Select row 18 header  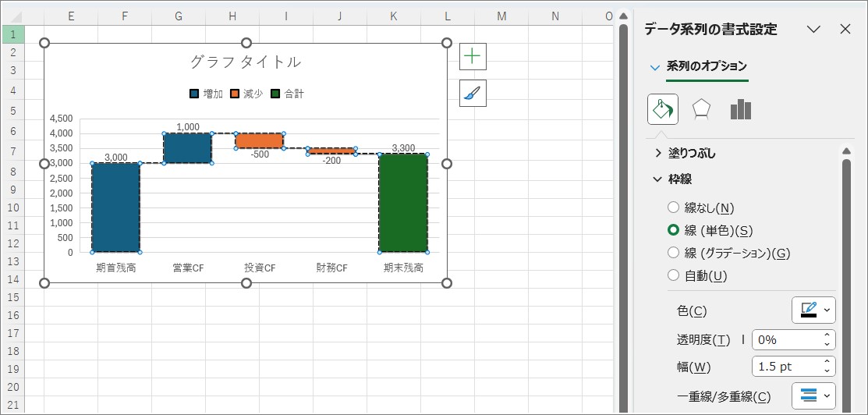point(12,351)
